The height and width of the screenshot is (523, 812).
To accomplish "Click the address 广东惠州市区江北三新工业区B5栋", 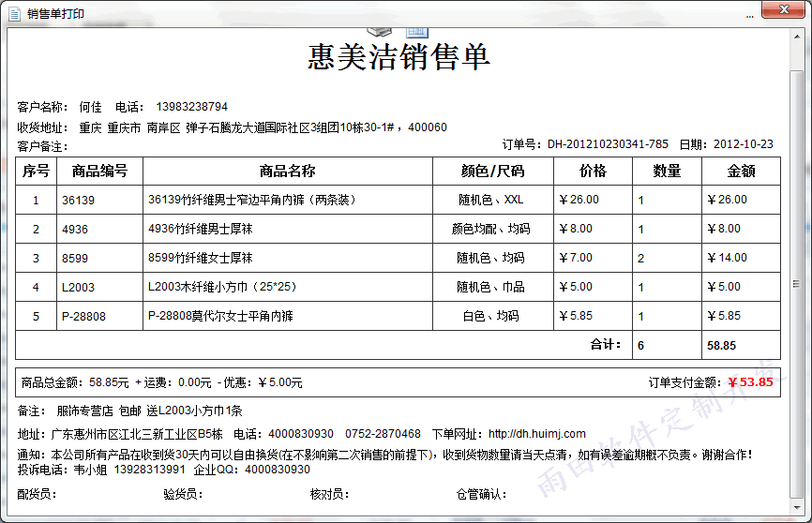I will point(137,434).
